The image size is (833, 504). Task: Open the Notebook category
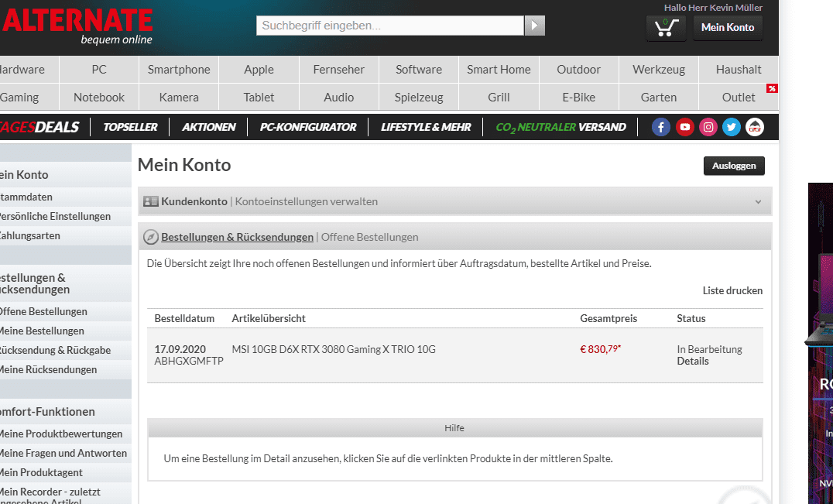(x=99, y=98)
